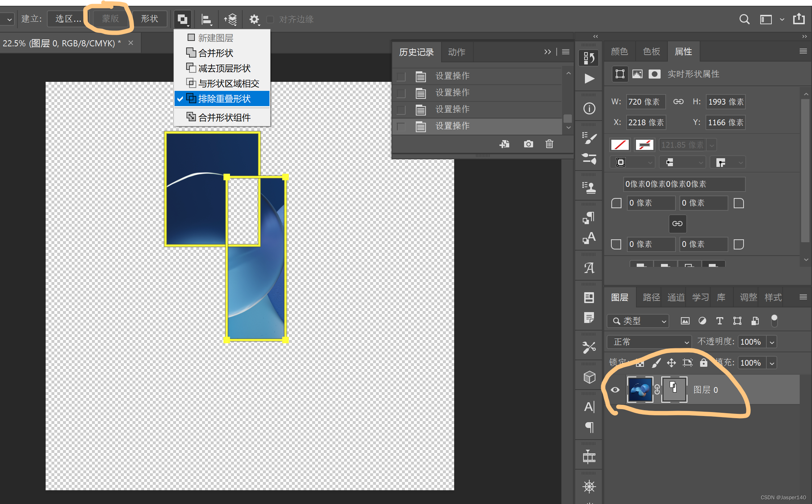Delete current state with History trash icon

[549, 144]
